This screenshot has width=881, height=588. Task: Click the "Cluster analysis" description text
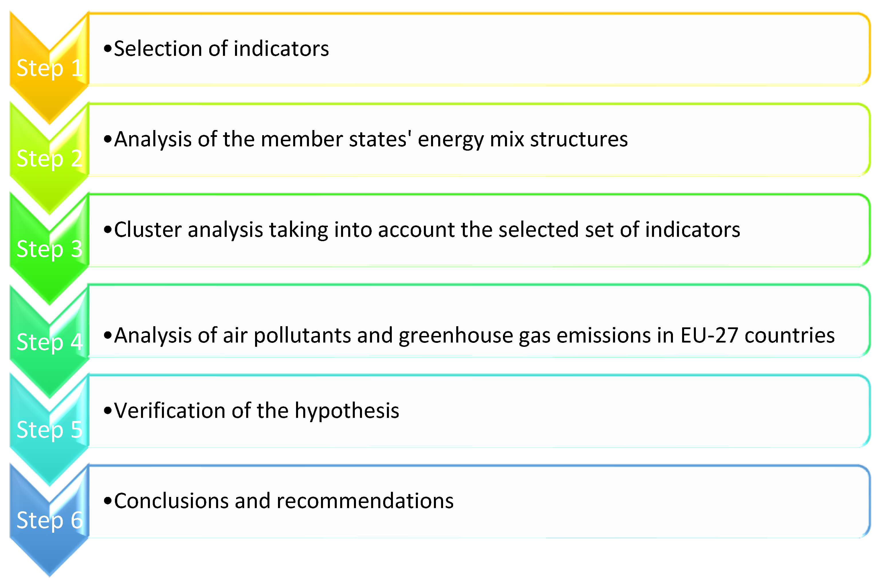(x=427, y=229)
